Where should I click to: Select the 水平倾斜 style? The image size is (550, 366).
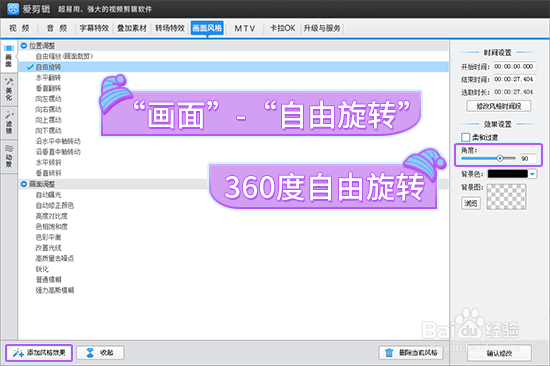point(48,162)
